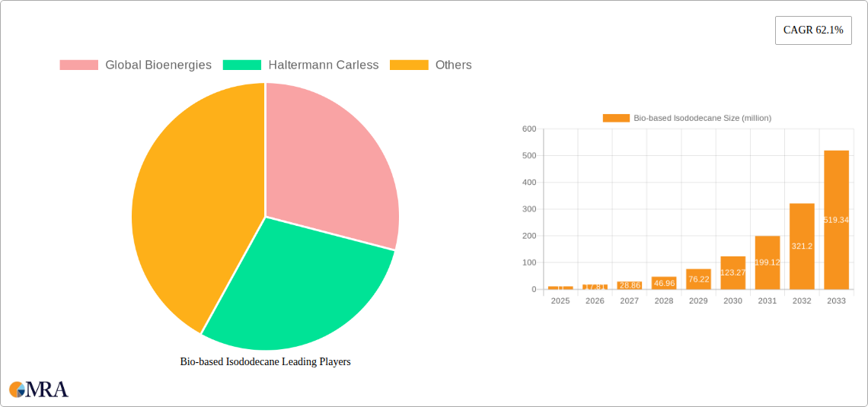Viewport: 868px width, 407px height.
Task: Click the 2025 x-axis label
Action: pyautogui.click(x=560, y=300)
